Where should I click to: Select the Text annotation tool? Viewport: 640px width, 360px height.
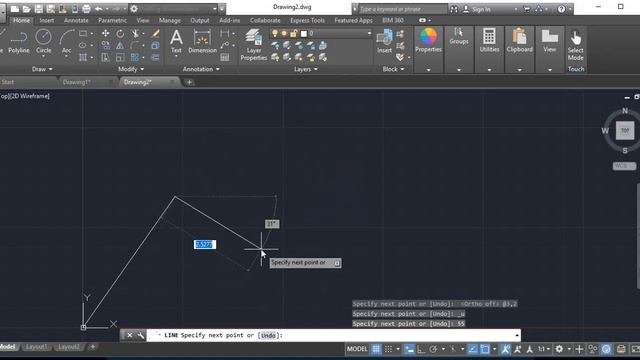tap(176, 41)
